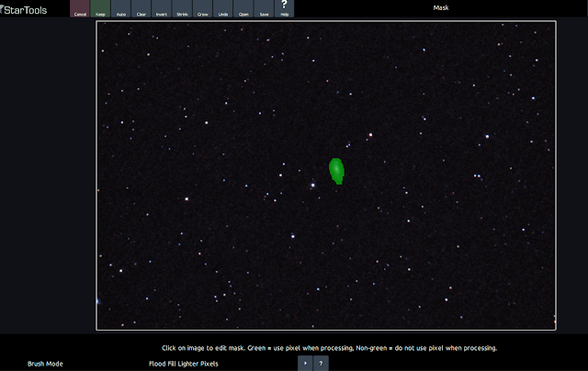Viewport: 588px width, 371px height.
Task: Shrink the mask area
Action: point(182,10)
